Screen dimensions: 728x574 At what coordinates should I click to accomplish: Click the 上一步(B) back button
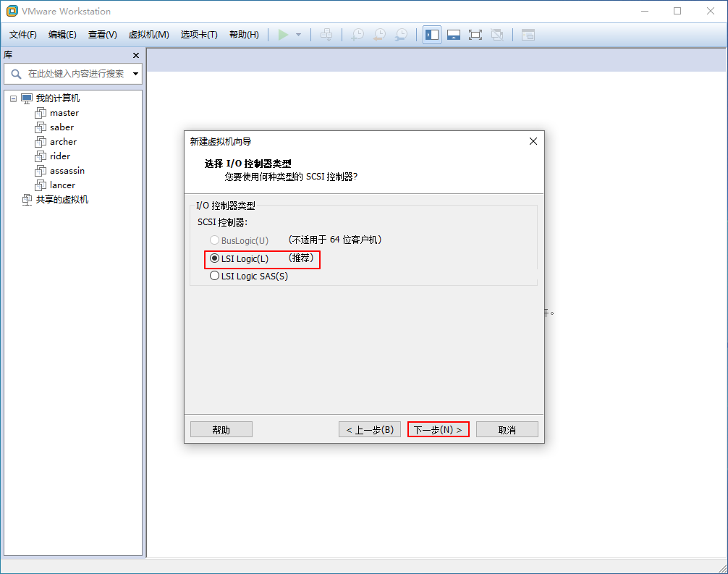(370, 430)
